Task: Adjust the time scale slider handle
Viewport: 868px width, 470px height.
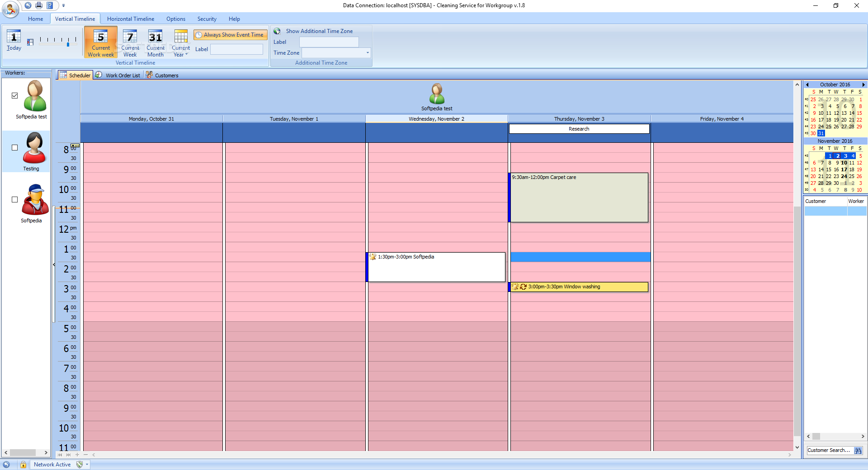Action: [x=68, y=44]
